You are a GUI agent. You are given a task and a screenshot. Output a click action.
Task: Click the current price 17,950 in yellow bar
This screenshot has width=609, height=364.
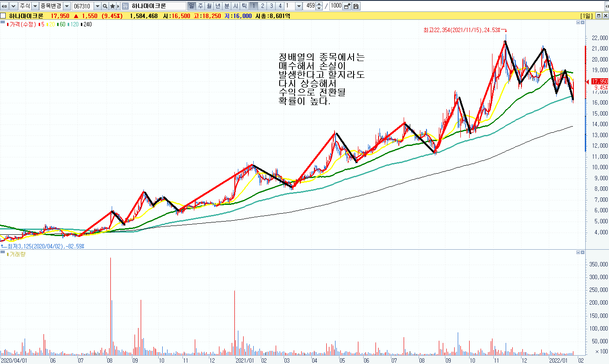pos(60,16)
